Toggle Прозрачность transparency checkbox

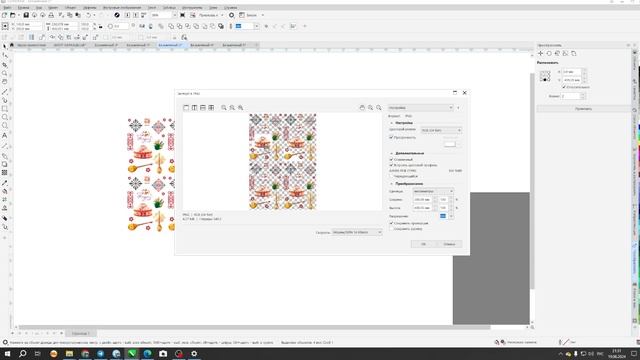391,138
